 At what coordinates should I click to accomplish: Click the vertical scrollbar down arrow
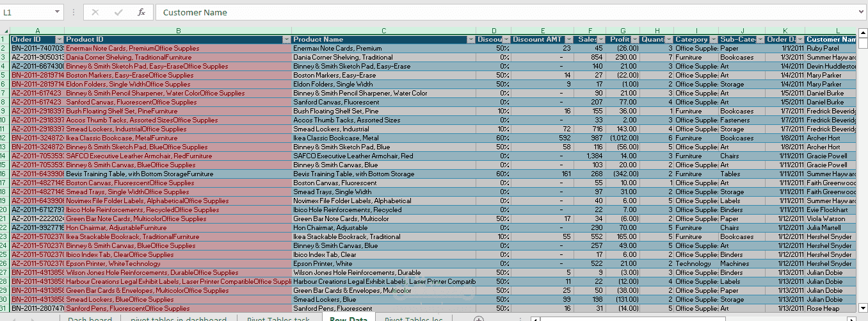point(862,308)
